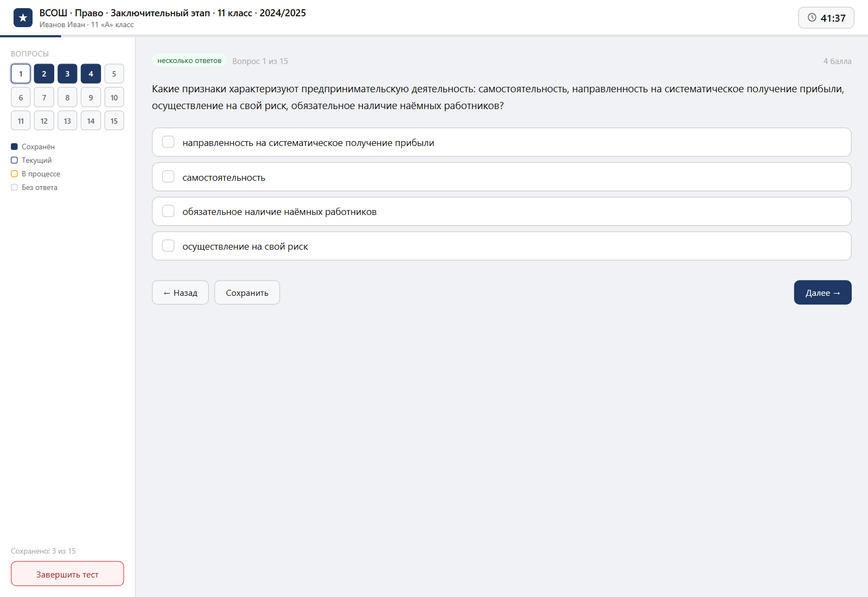Open question 4 in the sidebar

pyautogui.click(x=91, y=74)
